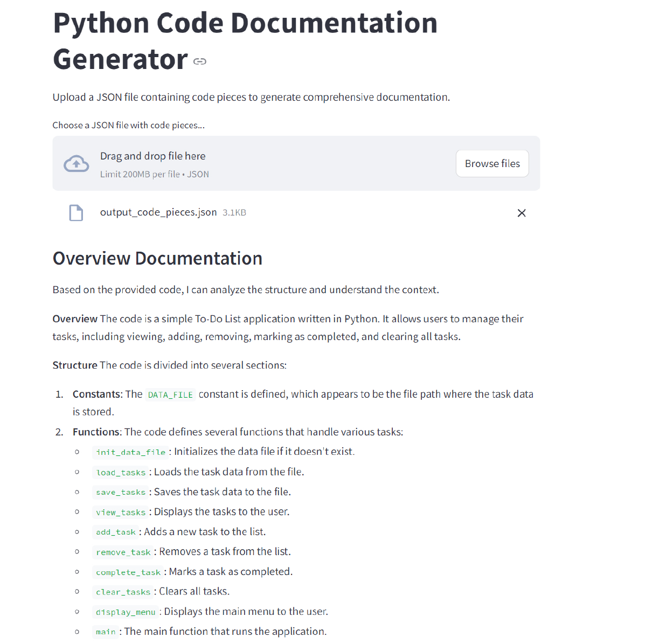The width and height of the screenshot is (653, 644).
Task: Click the 3.1KB file size text
Action: (x=234, y=213)
